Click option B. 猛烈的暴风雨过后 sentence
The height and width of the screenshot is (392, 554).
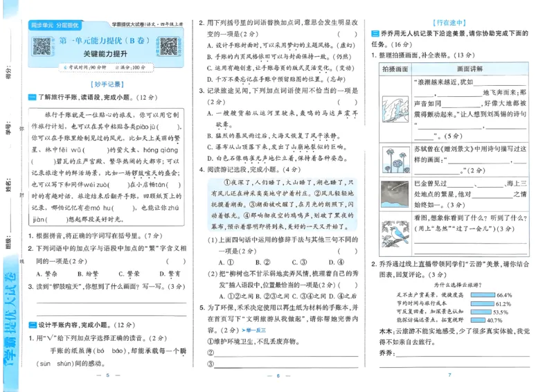[274, 136]
